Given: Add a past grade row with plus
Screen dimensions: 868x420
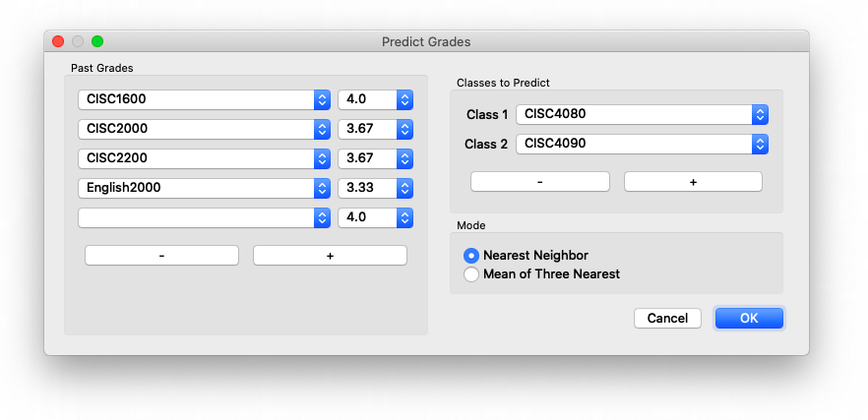Looking at the screenshot, I should (x=330, y=256).
